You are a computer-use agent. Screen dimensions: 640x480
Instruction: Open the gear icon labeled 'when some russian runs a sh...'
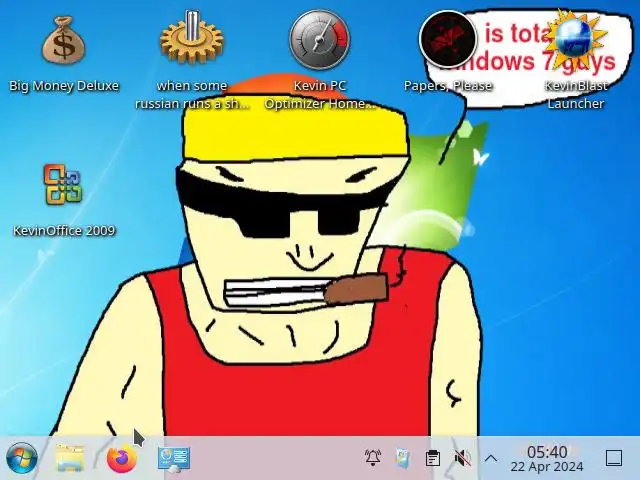coord(191,38)
